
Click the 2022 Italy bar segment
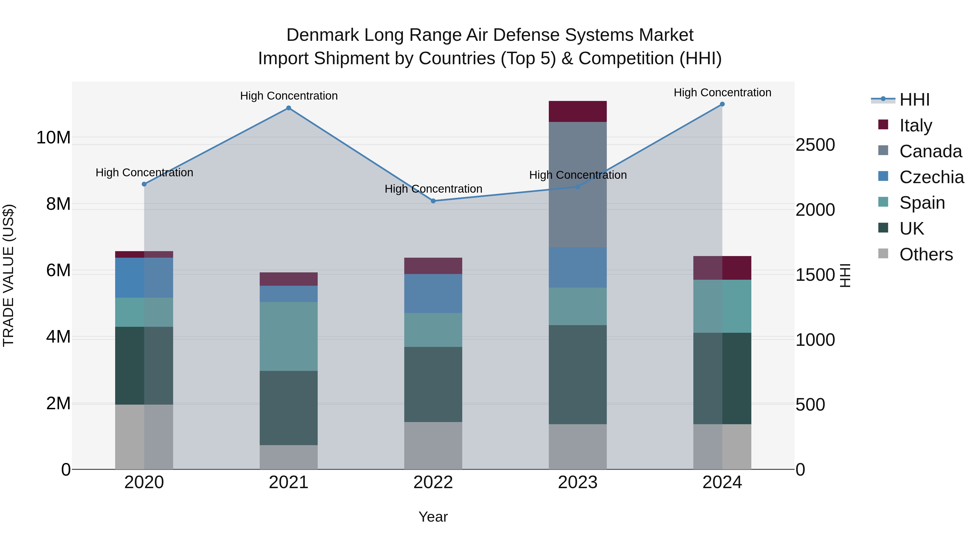point(433,266)
